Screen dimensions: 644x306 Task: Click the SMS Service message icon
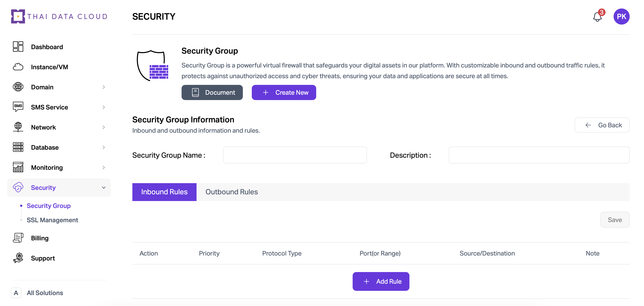18,107
